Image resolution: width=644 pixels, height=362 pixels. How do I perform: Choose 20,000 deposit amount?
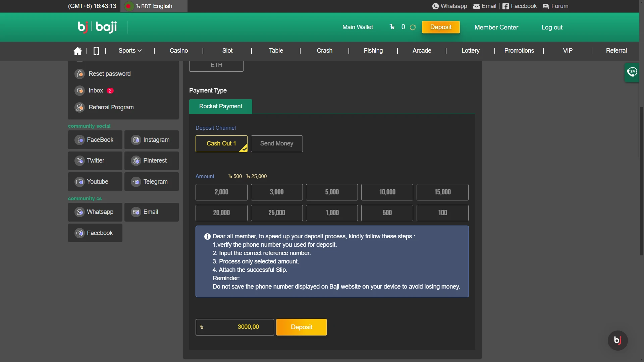[221, 213]
